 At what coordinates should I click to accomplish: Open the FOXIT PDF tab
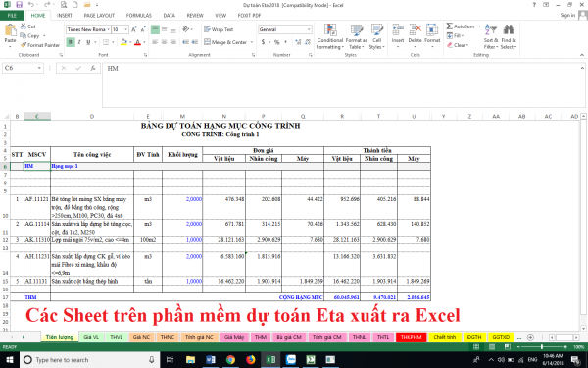[249, 16]
